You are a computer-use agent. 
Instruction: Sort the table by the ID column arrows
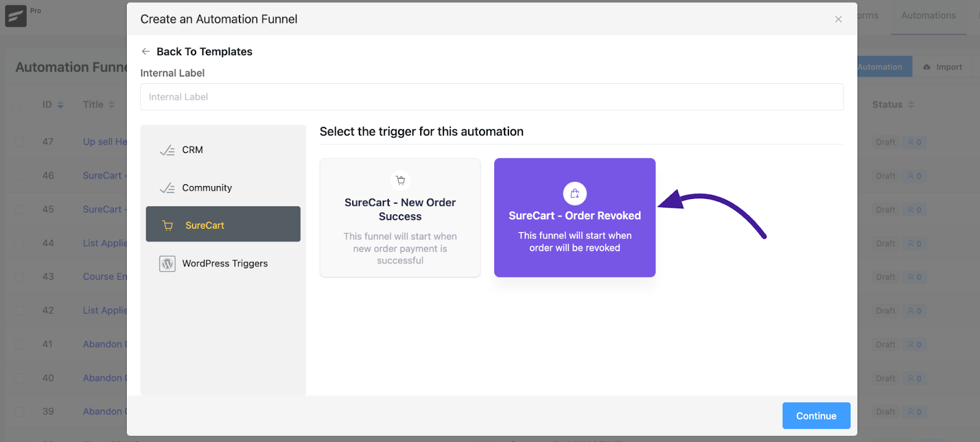point(61,105)
